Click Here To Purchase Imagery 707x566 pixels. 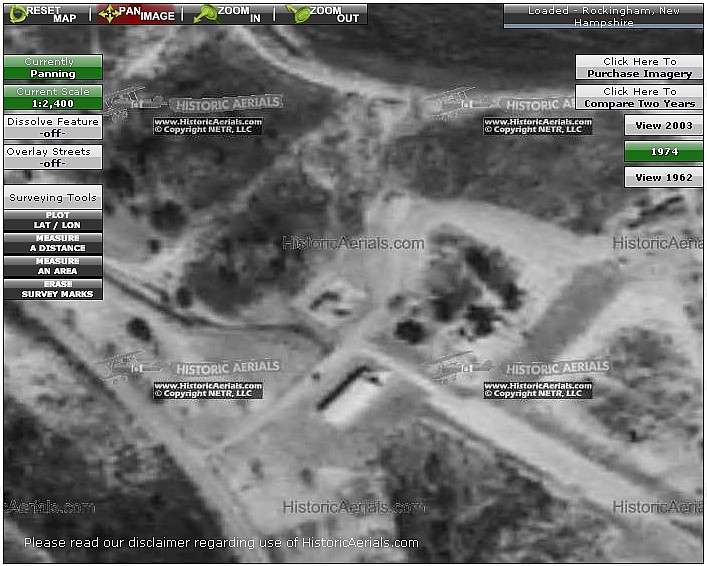(639, 67)
